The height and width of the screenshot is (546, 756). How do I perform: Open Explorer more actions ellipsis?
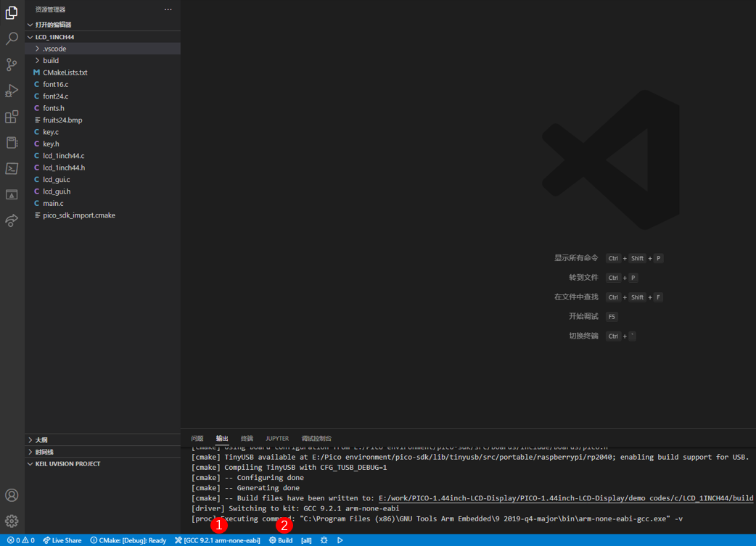[168, 9]
